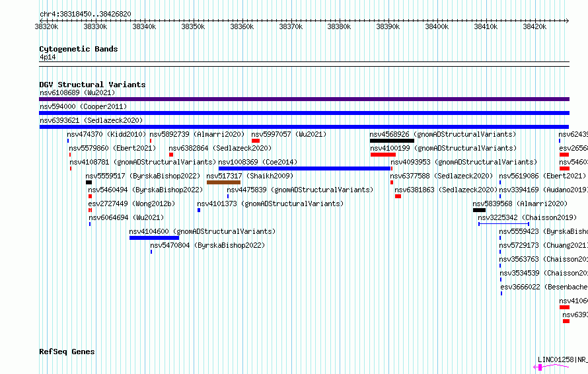Click the nsv5619086 (Ebert2021) label
The image size is (588, 374).
pyautogui.click(x=542, y=176)
